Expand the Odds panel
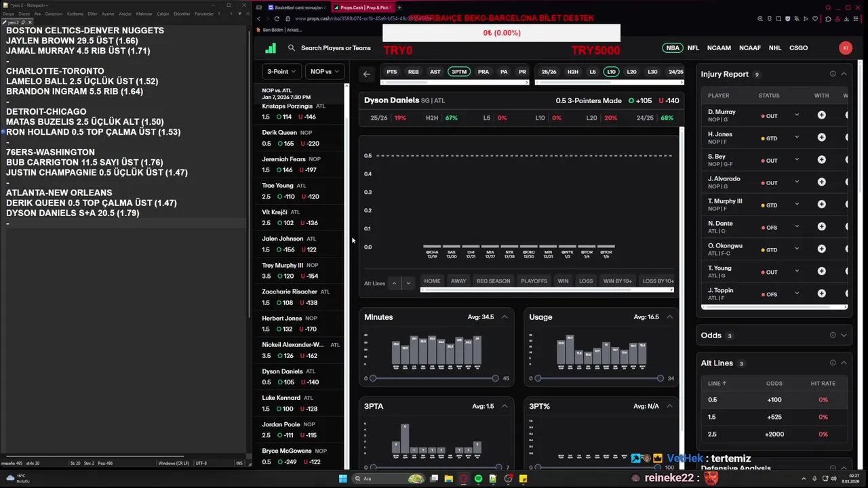The width and height of the screenshot is (868, 488). tap(844, 335)
